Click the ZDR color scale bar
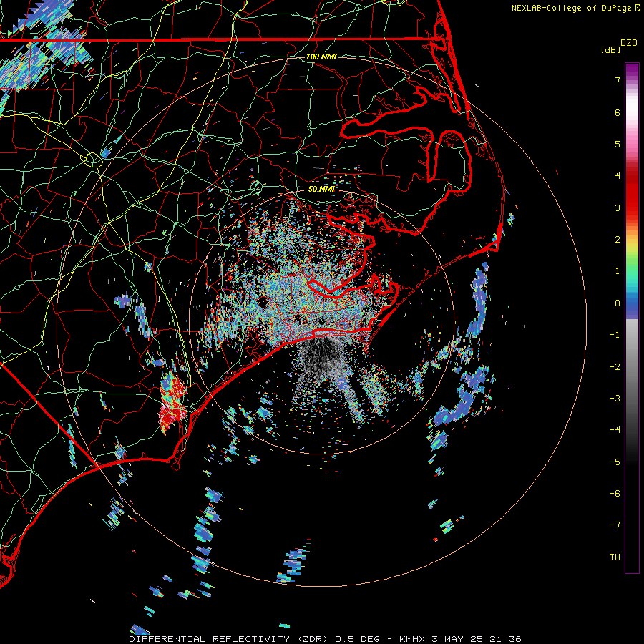Viewport: 644px width, 644px height. (632, 318)
